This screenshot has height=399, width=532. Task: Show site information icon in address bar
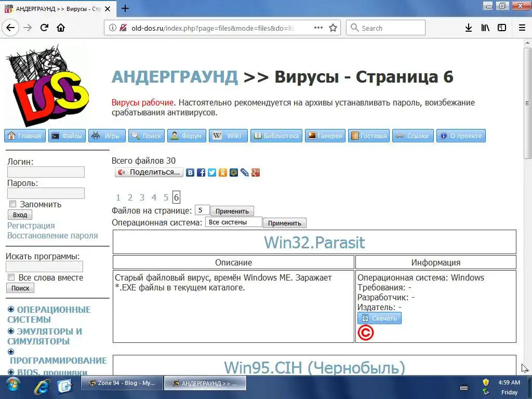click(112, 28)
